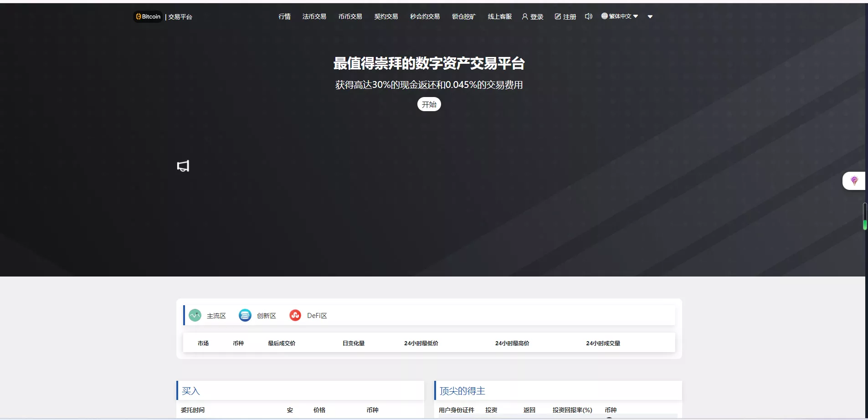Open 法币交易 menu item
This screenshot has width=868, height=420.
(x=314, y=16)
